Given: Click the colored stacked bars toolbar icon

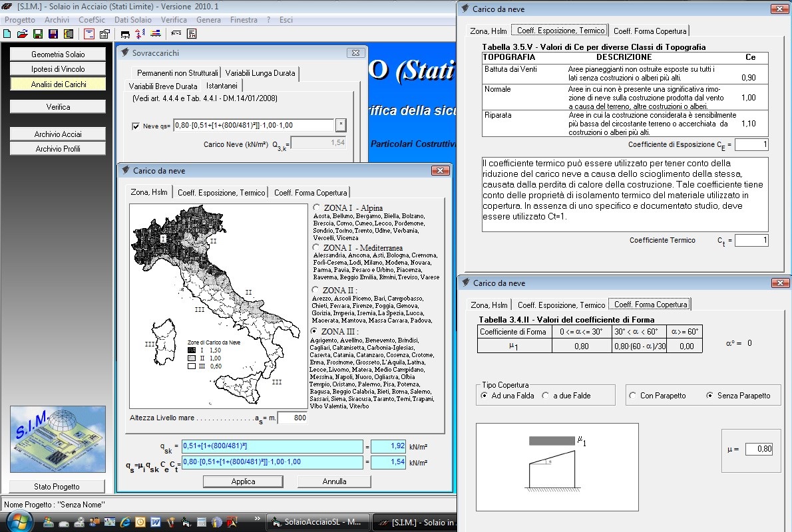Looking at the screenshot, I should (156, 34).
